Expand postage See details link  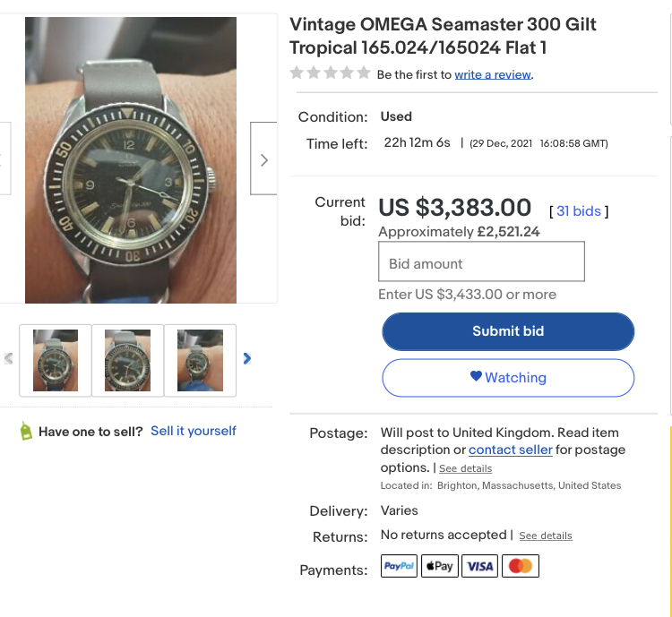point(465,468)
